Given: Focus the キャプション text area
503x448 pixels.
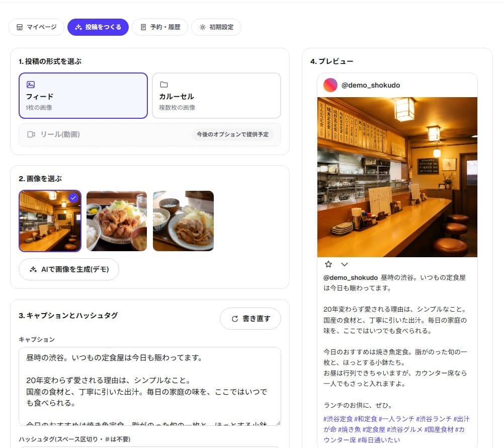Looking at the screenshot, I should point(150,387).
